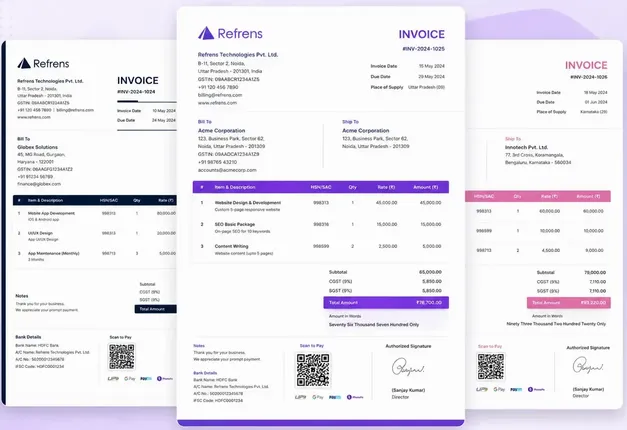
Task: Click the Paytm icon on the pink invoice
Action: [516, 389]
